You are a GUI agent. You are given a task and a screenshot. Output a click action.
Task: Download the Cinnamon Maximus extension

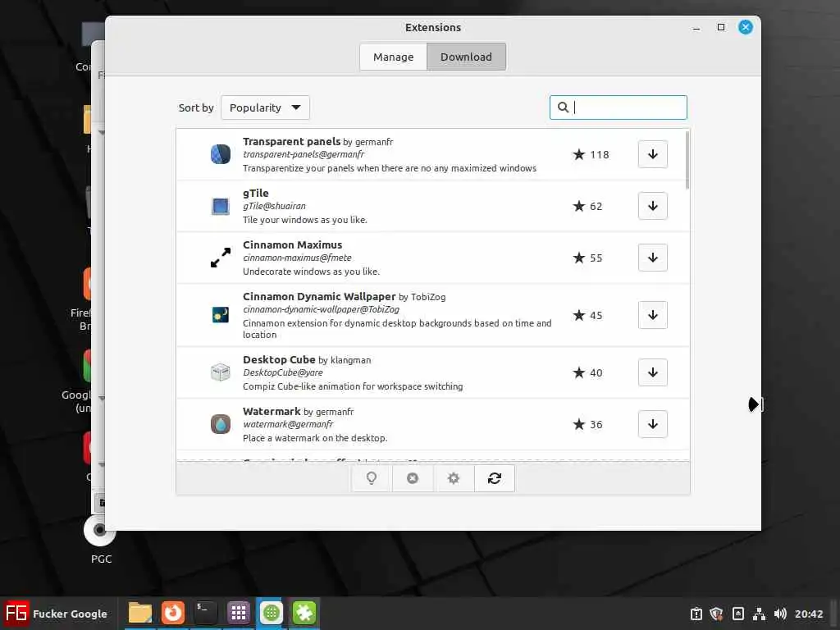tap(652, 258)
